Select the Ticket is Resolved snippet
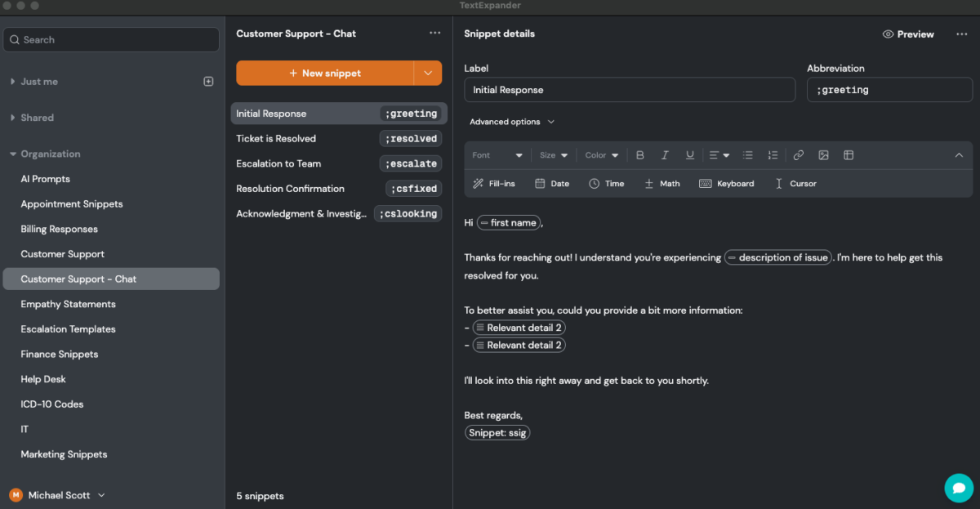The width and height of the screenshot is (980, 509). [x=339, y=139]
